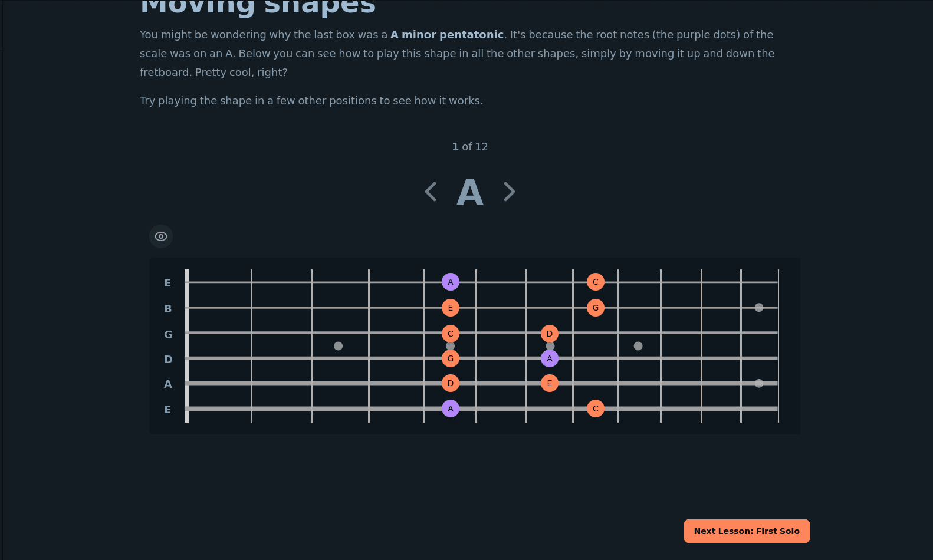Click purple A root on low E string
Image resolution: width=933 pixels, height=560 pixels.
pyautogui.click(x=451, y=409)
